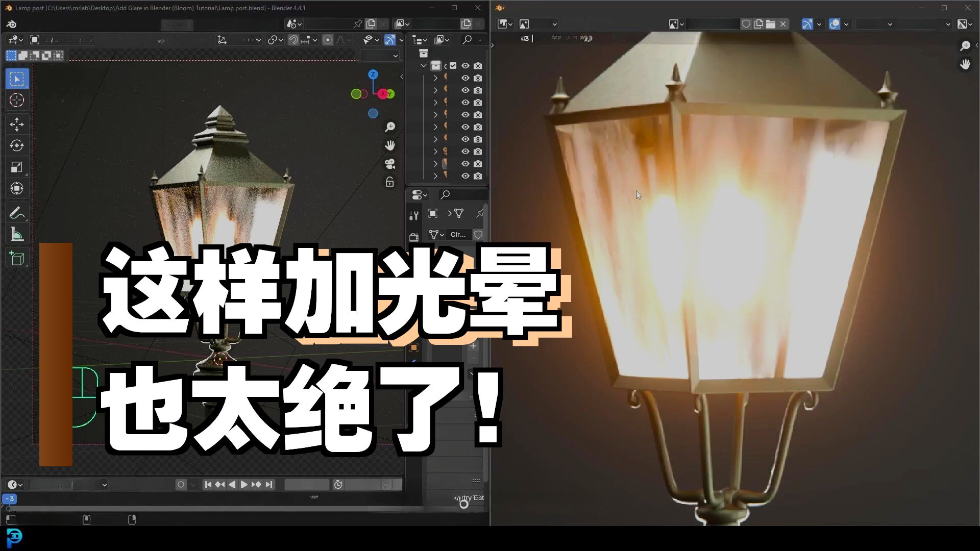Enable Proportional Editing in the header
Image resolution: width=980 pixels, height=551 pixels.
[327, 39]
